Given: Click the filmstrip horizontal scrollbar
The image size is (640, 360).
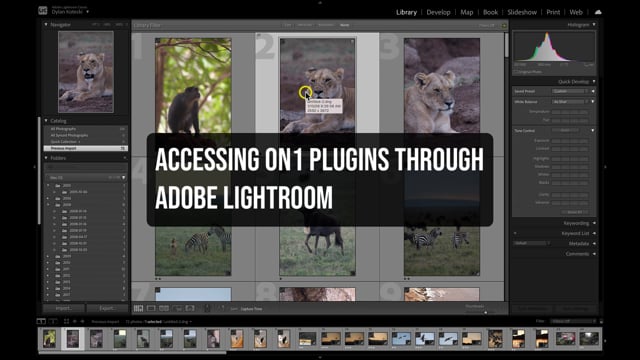Looking at the screenshot, I should 133,352.
